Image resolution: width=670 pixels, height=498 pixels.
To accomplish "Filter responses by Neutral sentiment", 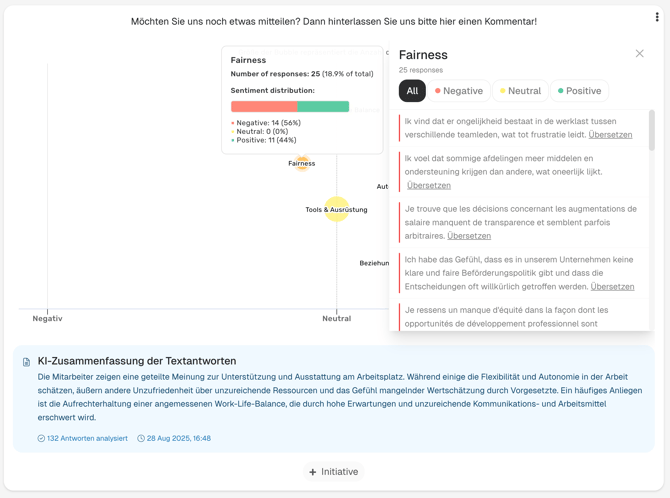I will 520,91.
